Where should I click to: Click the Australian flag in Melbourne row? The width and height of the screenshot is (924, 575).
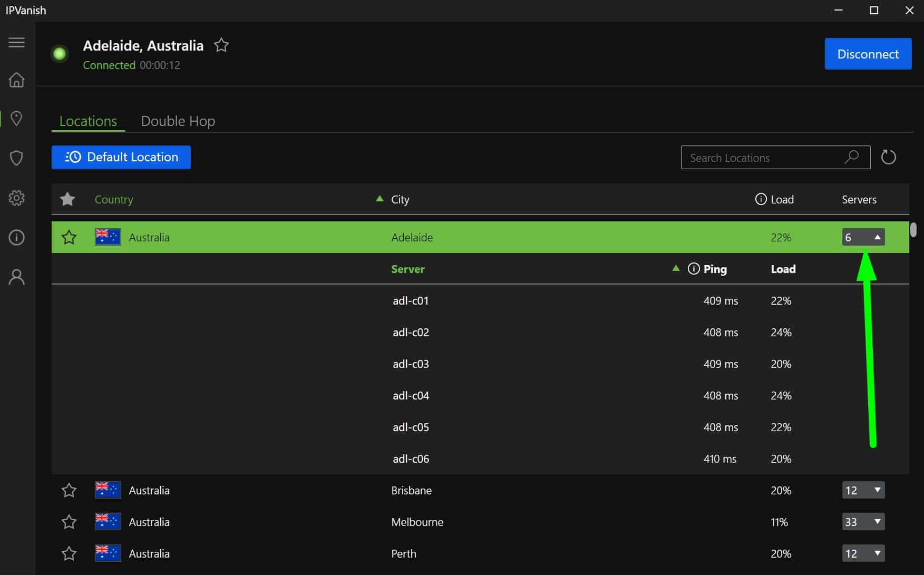108,522
